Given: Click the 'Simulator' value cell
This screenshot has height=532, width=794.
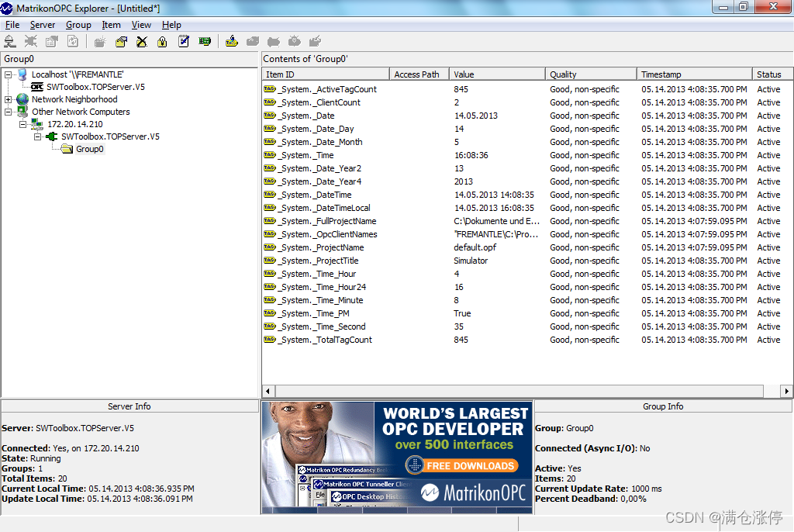Looking at the screenshot, I should tap(471, 261).
